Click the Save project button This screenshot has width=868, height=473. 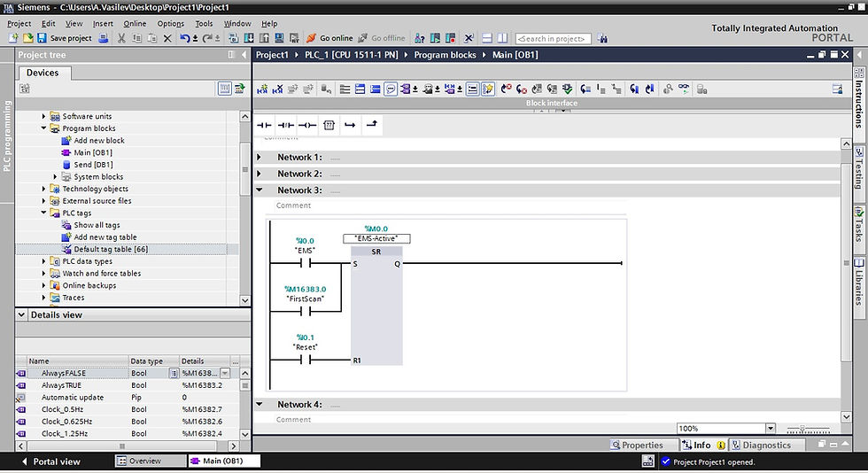(64, 38)
